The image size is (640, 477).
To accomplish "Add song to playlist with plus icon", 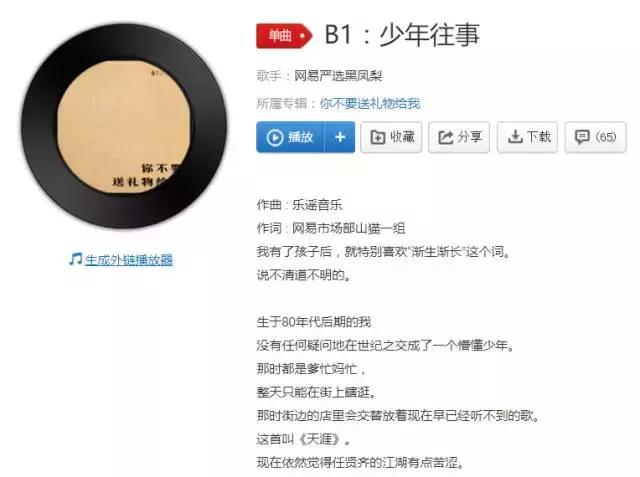I will [340, 137].
